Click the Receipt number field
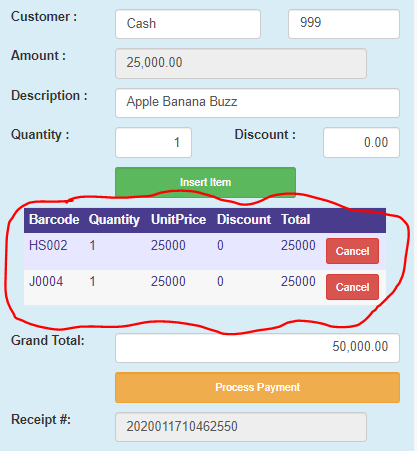This screenshot has width=417, height=451. [x=241, y=427]
